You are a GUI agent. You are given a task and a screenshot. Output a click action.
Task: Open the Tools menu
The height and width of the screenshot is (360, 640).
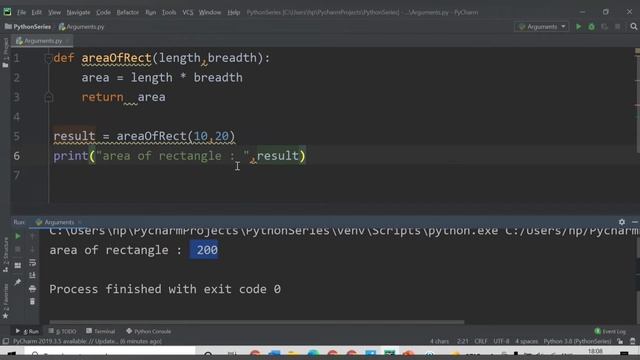pyautogui.click(x=169, y=12)
